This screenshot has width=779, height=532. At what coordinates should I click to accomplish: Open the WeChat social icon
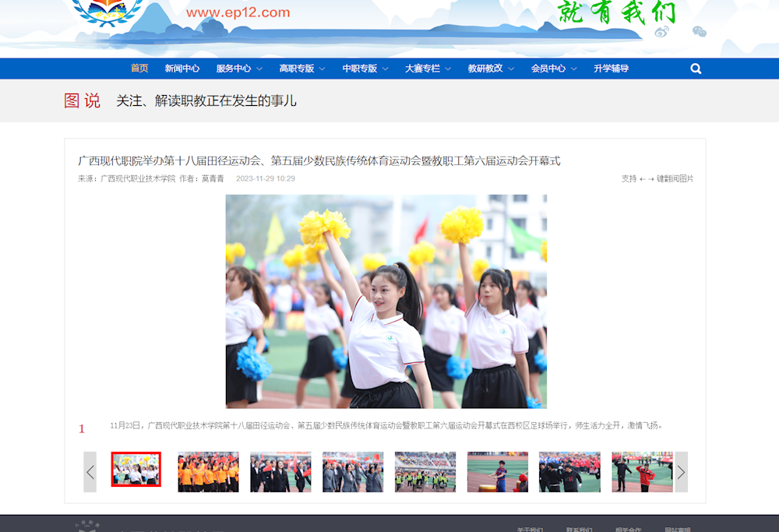pyautogui.click(x=700, y=32)
